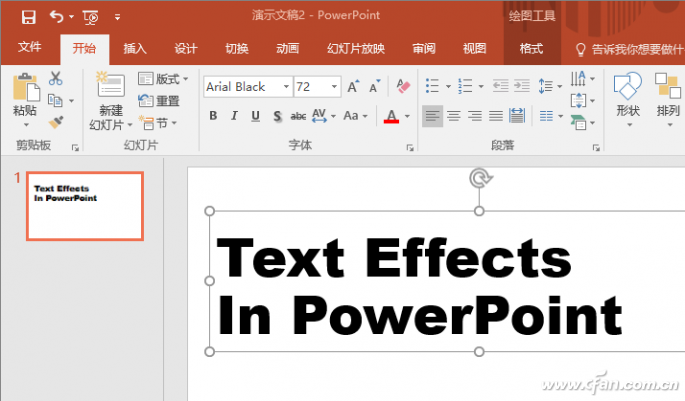
Task: Open the clipboard pane dialog launcher
Action: click(75, 148)
